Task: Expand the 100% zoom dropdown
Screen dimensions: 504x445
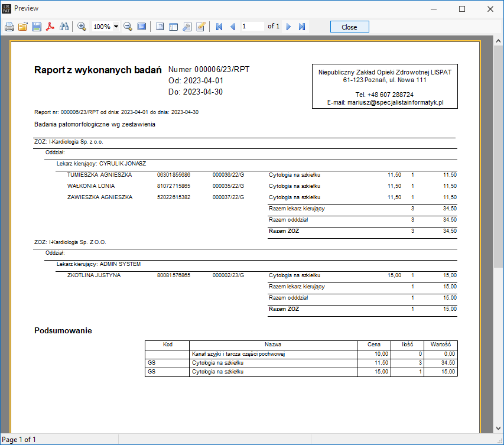Action: click(116, 27)
